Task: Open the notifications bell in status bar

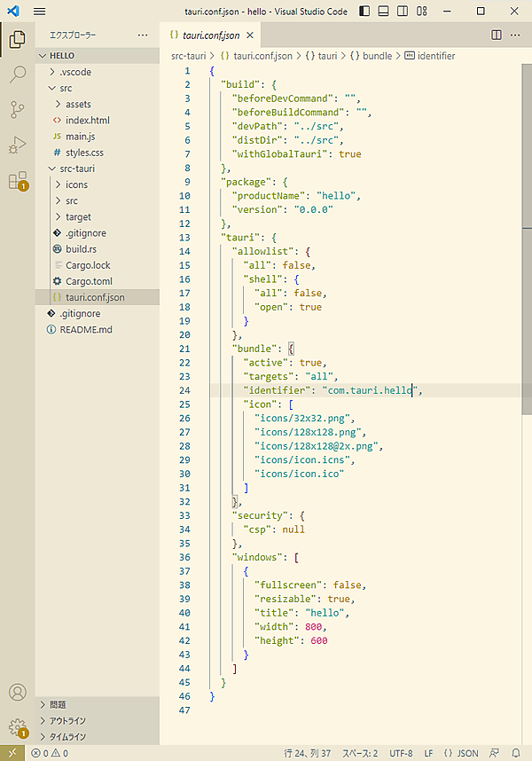Action: tap(517, 753)
